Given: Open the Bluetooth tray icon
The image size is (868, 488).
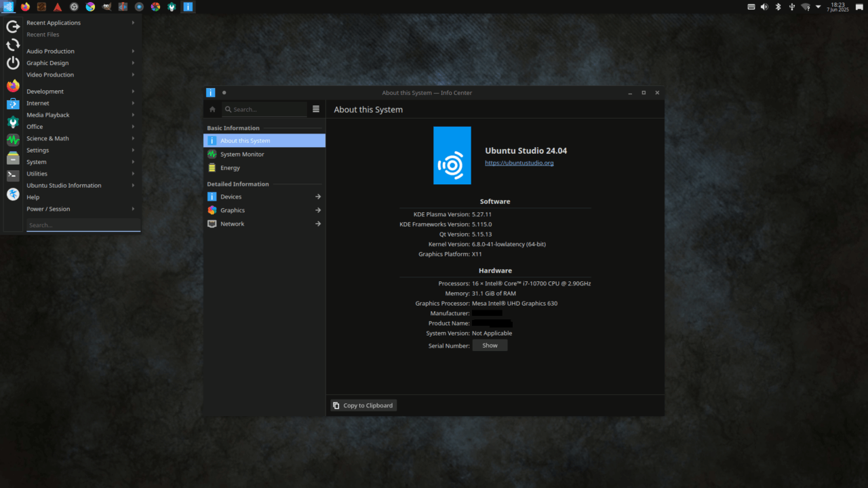Looking at the screenshot, I should pyautogui.click(x=778, y=7).
